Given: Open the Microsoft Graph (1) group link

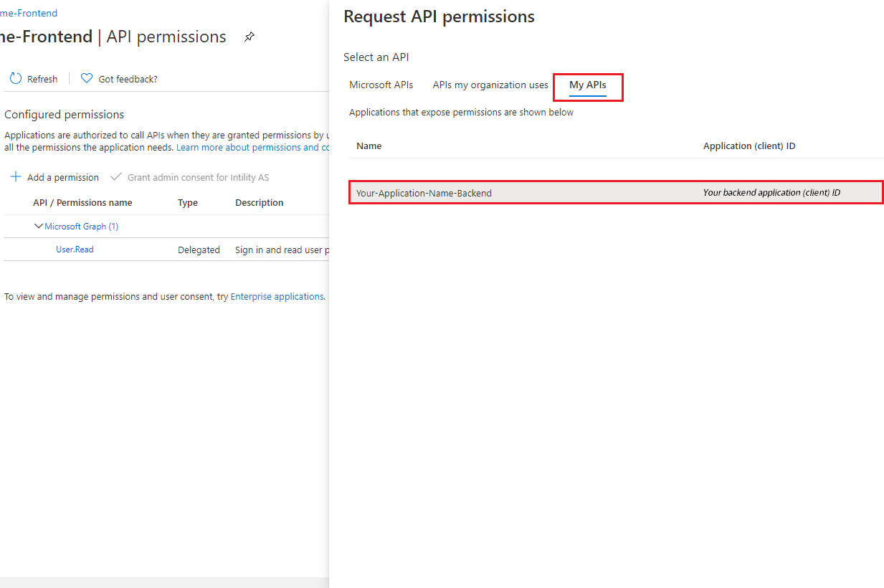Looking at the screenshot, I should click(82, 226).
